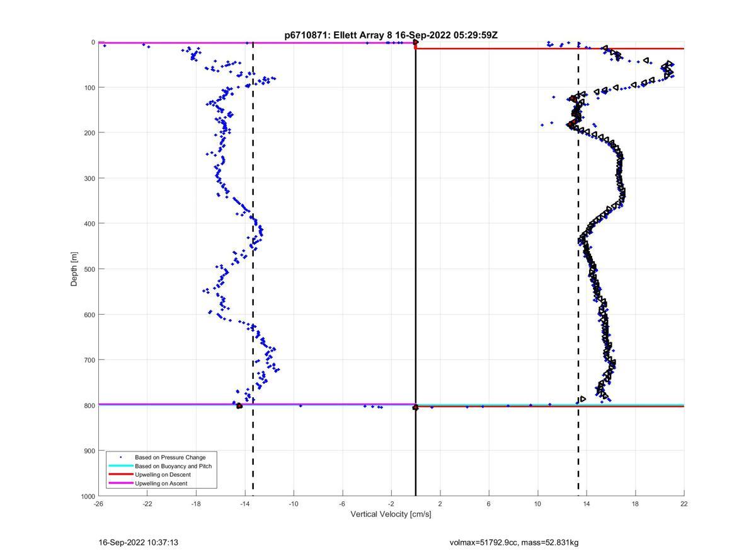Select the 'Vertical Velocity [cm/s]' x-axis label
The height and width of the screenshot is (558, 756).
tap(391, 514)
